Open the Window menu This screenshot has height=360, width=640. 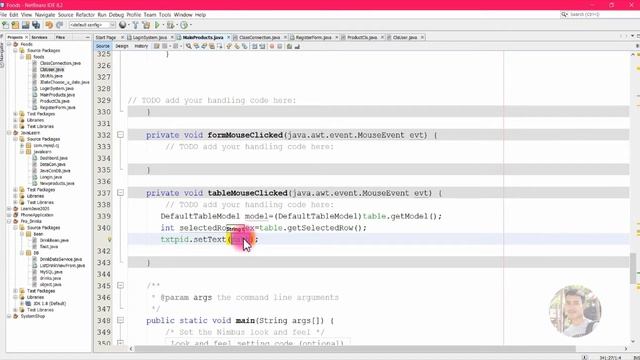click(x=183, y=15)
